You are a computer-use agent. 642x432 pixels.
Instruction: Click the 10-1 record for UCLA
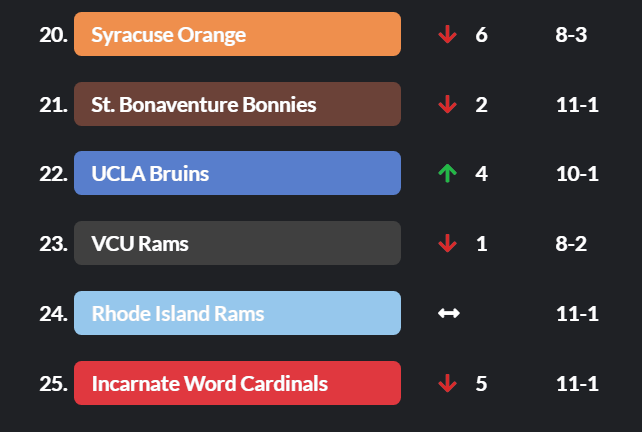pos(577,174)
